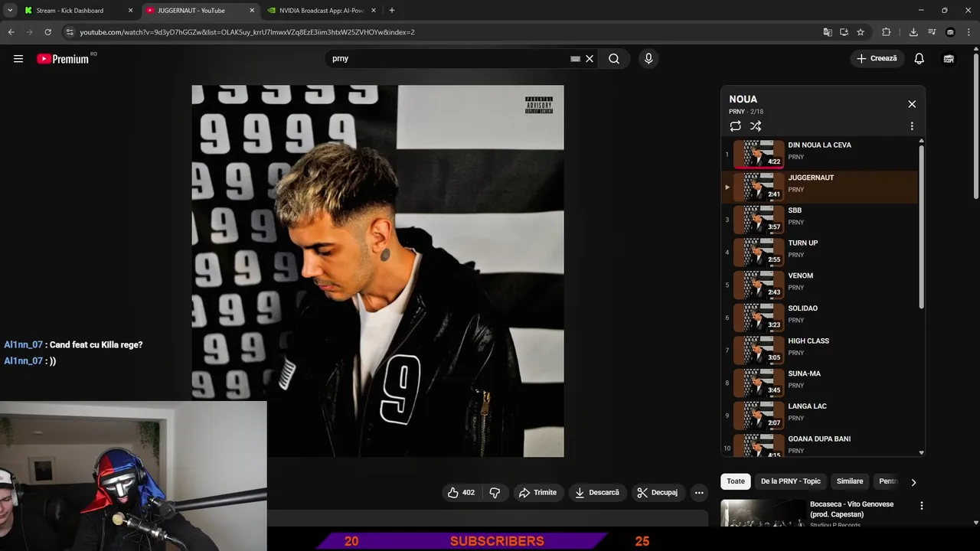Select the Toate filter chip
980x551 pixels.
click(736, 481)
